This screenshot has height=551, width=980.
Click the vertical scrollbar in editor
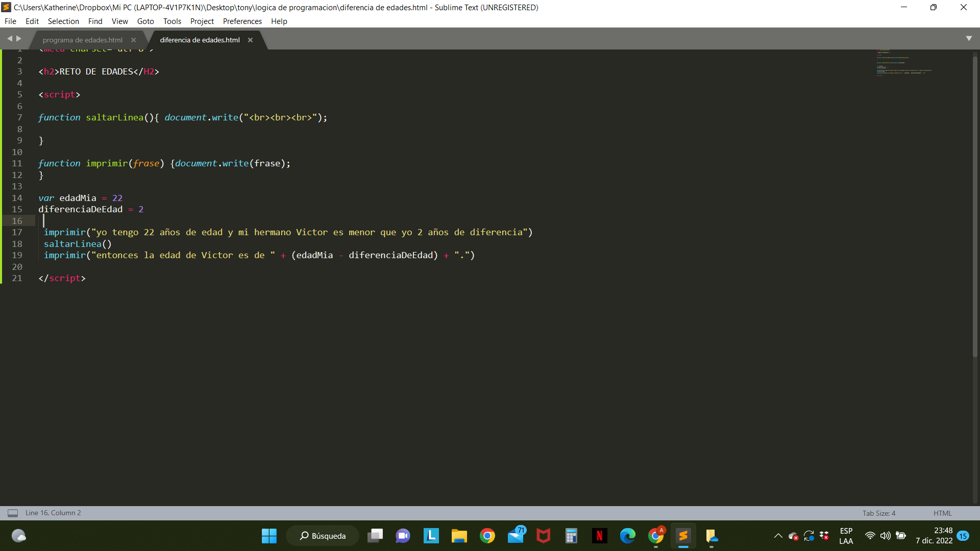tap(974, 204)
